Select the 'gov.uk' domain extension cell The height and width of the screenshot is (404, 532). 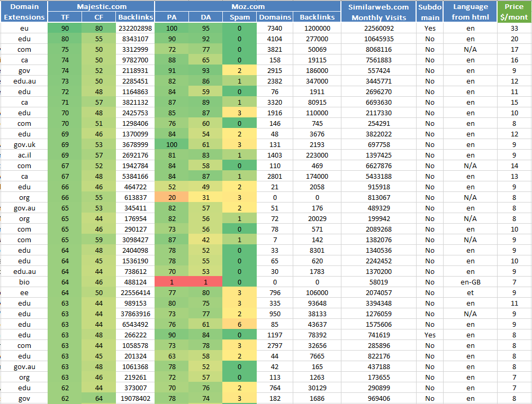[x=24, y=144]
